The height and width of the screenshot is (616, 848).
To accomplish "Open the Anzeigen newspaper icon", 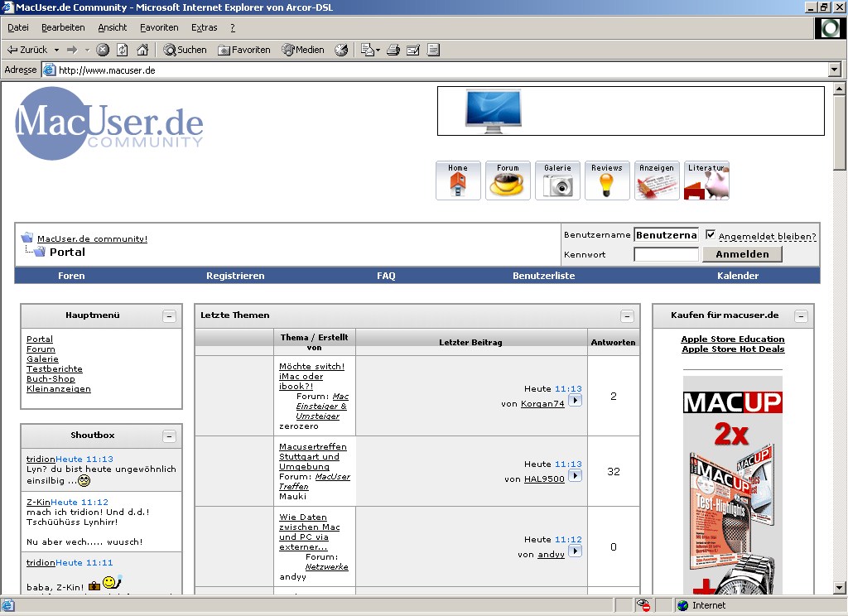I will pos(657,180).
